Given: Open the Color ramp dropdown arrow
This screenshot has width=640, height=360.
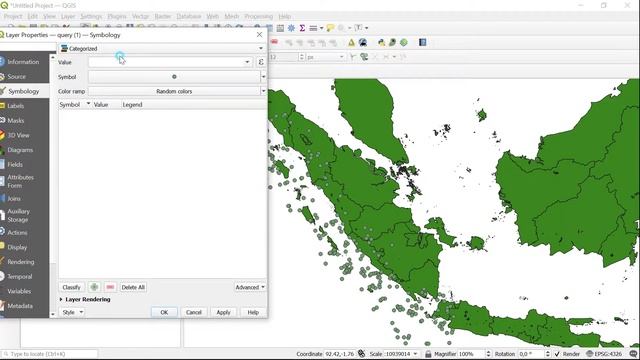Looking at the screenshot, I should click(263, 91).
